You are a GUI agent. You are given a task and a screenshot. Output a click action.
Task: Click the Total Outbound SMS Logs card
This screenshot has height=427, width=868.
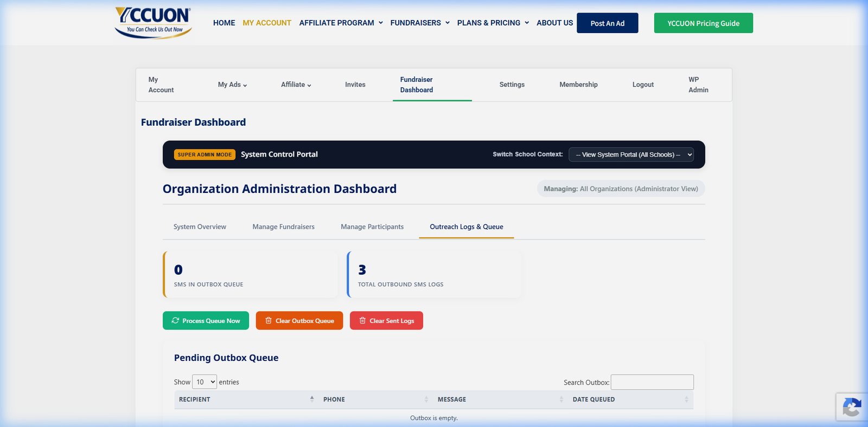[434, 274]
